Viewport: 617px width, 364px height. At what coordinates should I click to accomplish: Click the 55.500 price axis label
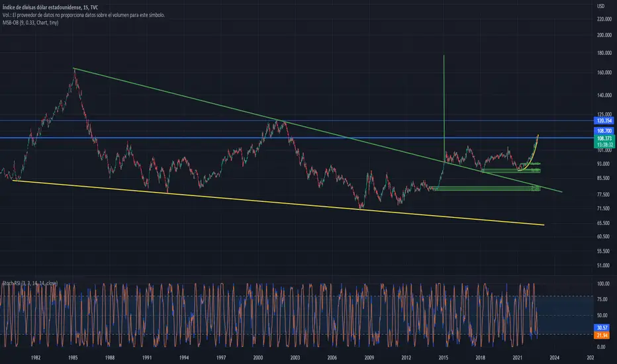click(x=603, y=251)
